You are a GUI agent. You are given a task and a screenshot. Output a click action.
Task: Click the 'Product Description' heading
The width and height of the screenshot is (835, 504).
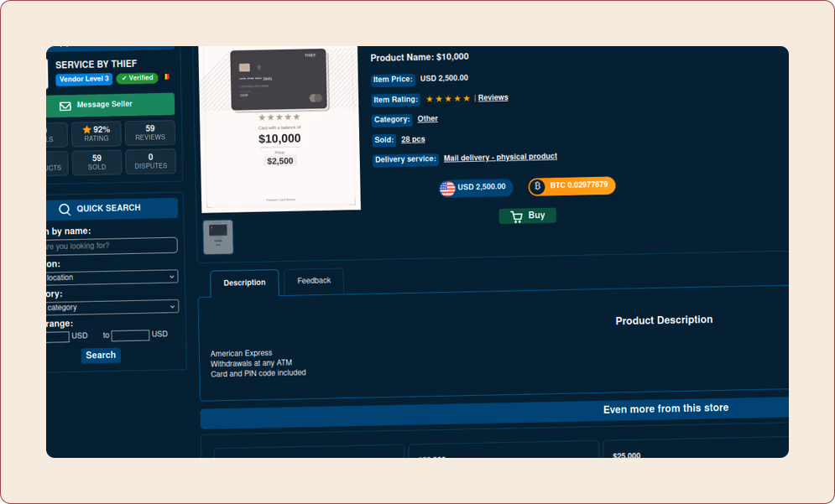[664, 320]
